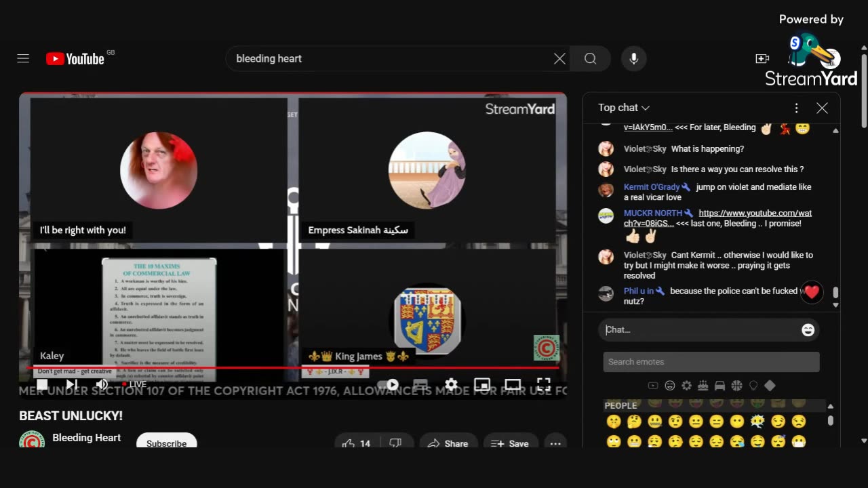
Task: Click the Search emotes field
Action: [x=711, y=362]
